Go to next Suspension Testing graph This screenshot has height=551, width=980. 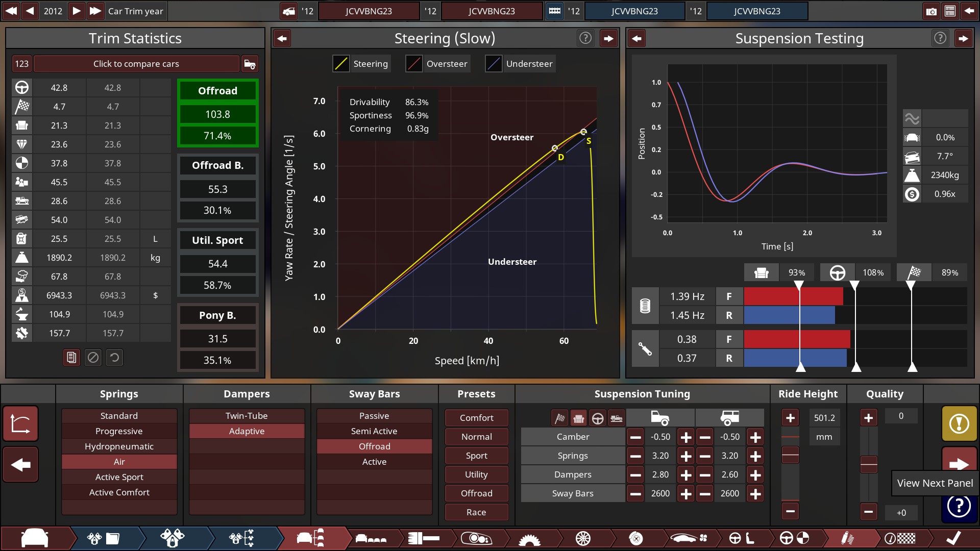coord(963,38)
